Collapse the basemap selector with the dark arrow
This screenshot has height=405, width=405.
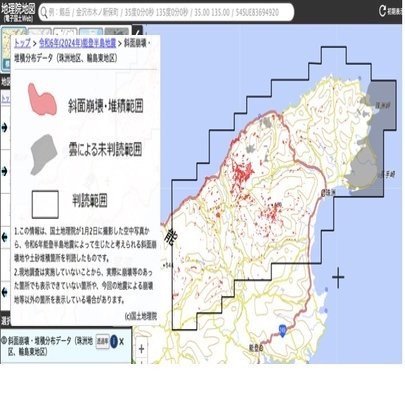pyautogui.click(x=138, y=31)
